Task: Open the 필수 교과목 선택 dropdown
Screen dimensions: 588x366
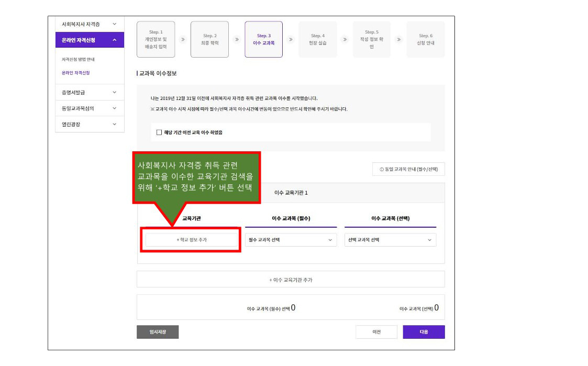Action: tap(291, 240)
